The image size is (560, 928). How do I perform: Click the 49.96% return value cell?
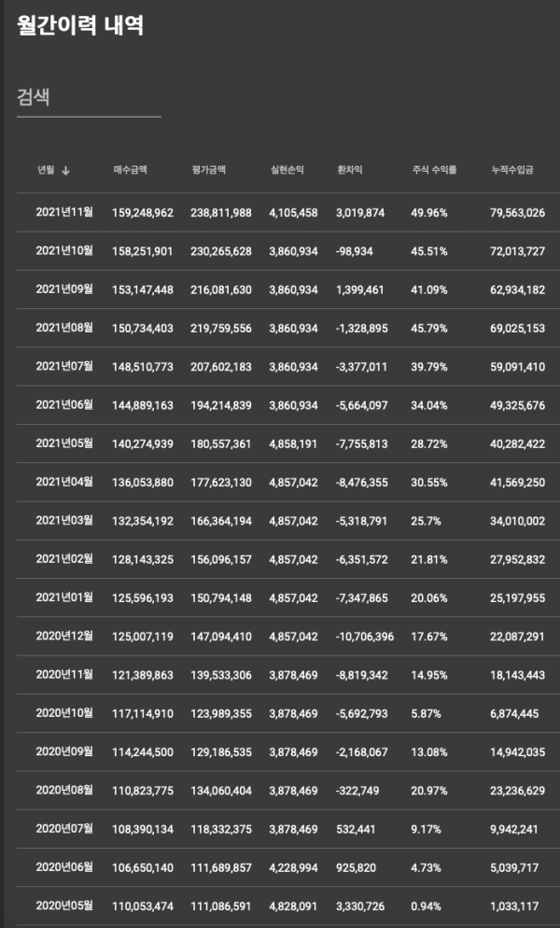point(429,213)
